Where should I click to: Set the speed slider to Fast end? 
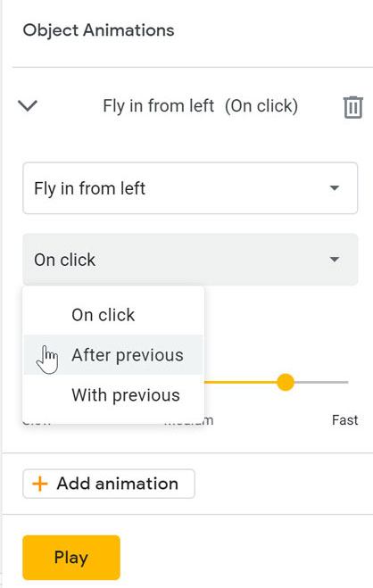(347, 382)
